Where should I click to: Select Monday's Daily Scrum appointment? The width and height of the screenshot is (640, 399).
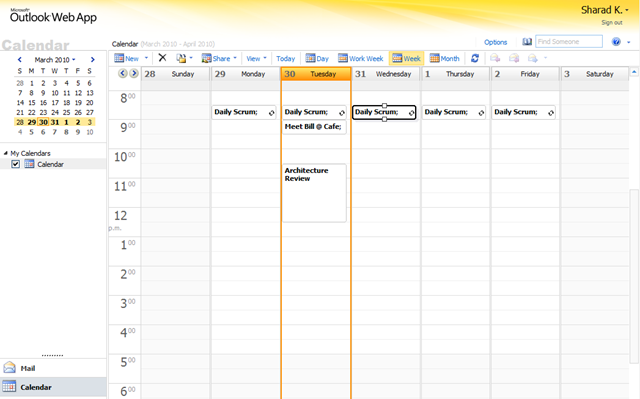click(244, 112)
